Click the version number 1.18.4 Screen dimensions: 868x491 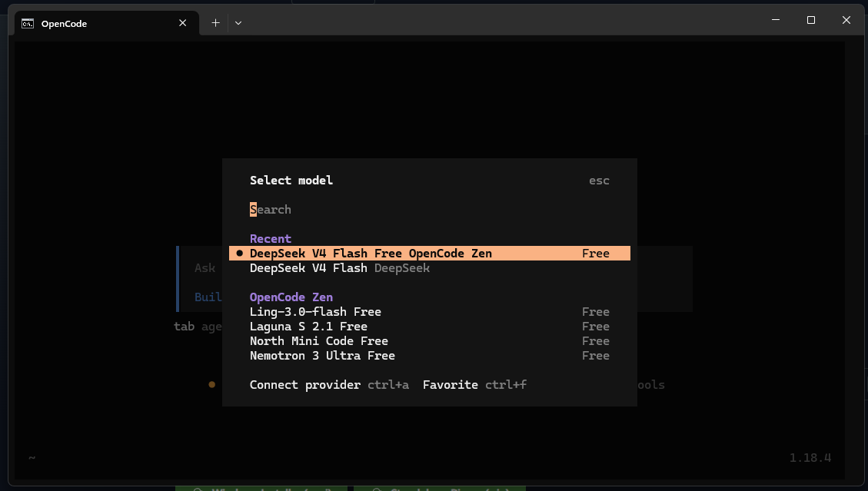coord(810,458)
